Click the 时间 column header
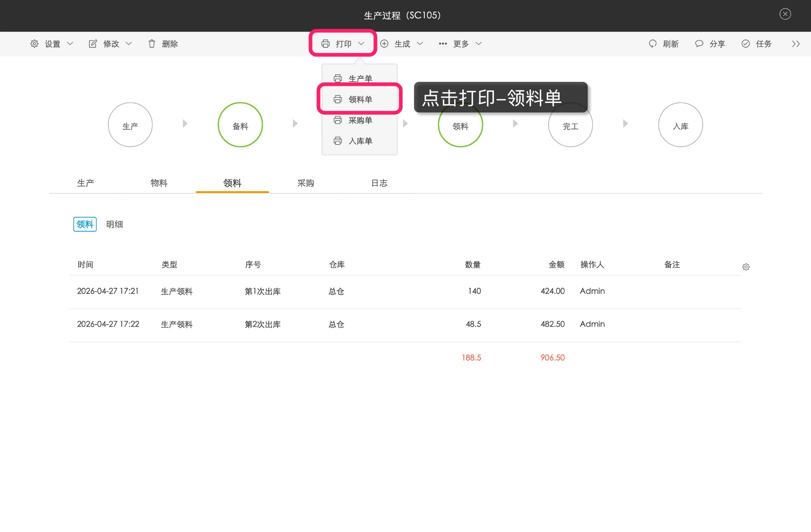The image size is (811, 532). [x=86, y=265]
